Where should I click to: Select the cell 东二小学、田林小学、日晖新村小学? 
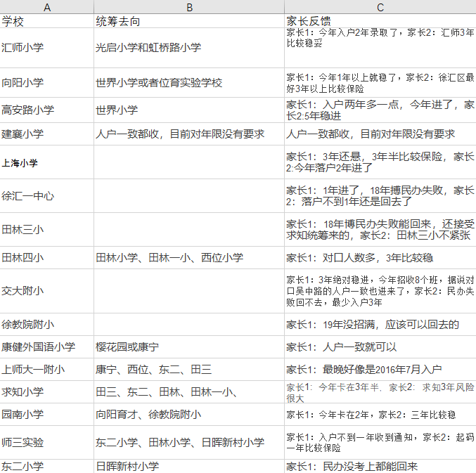189,442
